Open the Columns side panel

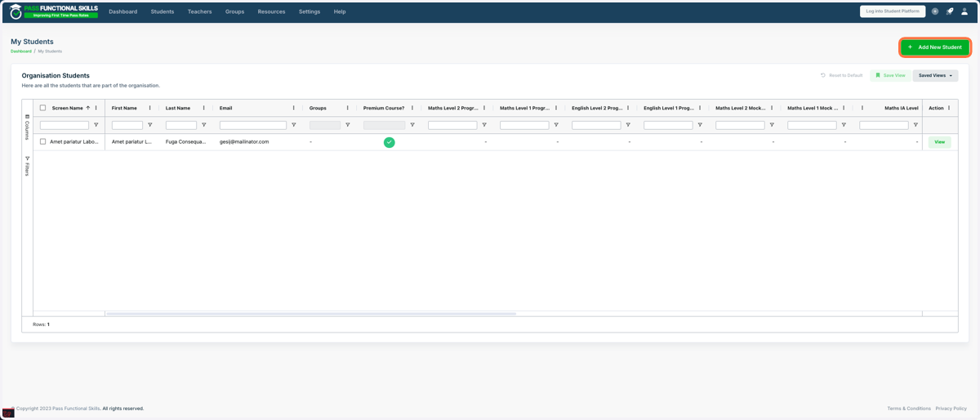click(27, 127)
